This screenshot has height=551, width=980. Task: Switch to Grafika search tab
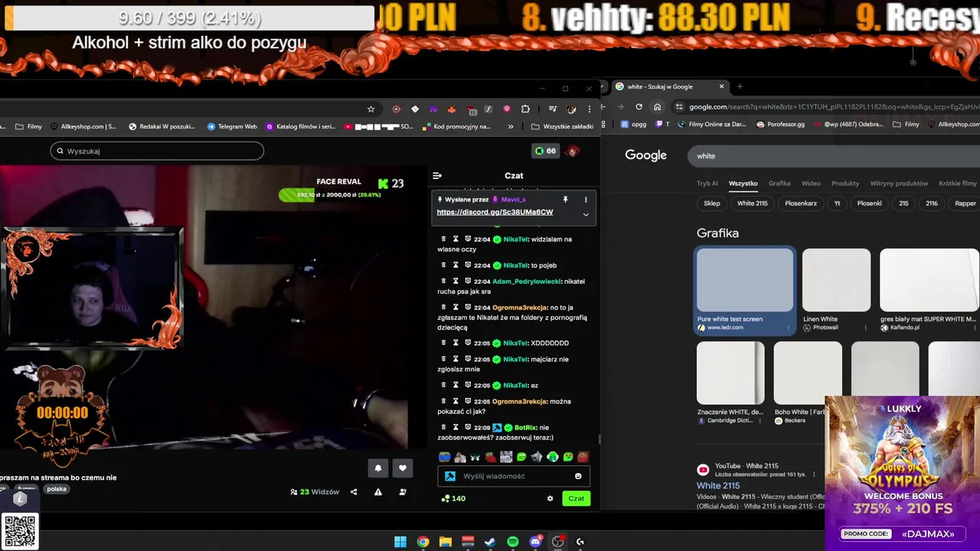point(779,184)
